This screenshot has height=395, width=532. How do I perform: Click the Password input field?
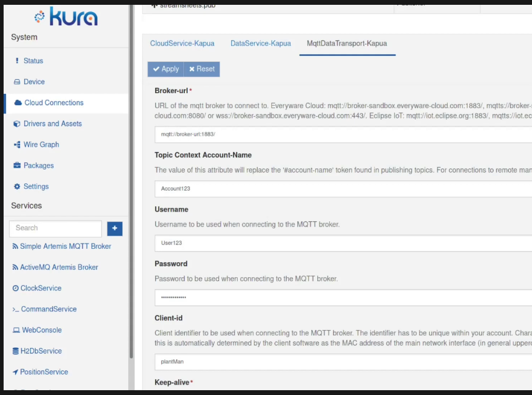click(x=344, y=298)
